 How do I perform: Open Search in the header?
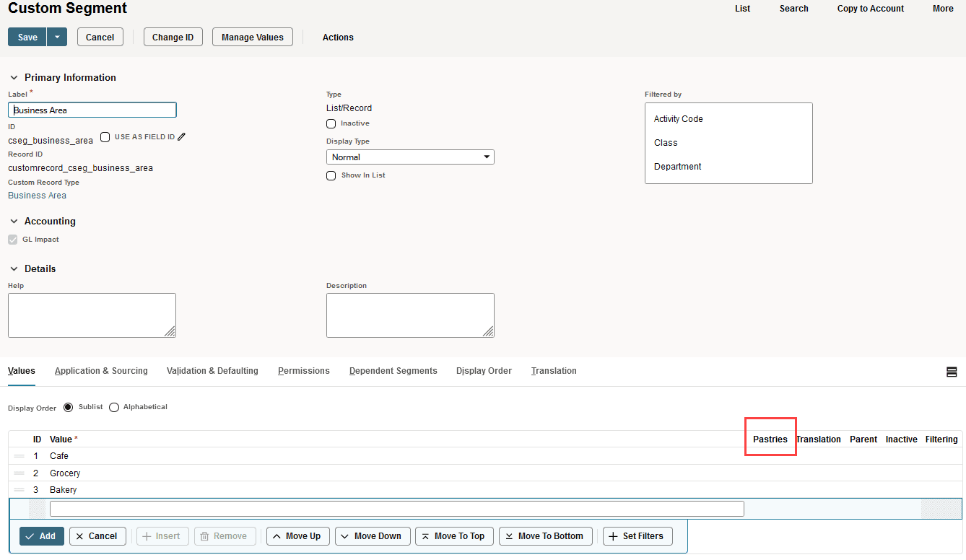[x=794, y=9]
